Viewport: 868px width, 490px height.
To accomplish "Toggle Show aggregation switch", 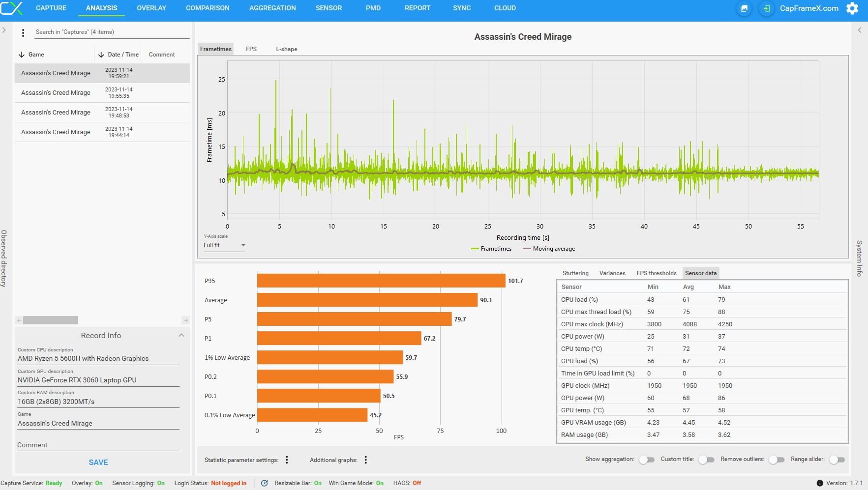I will pyautogui.click(x=647, y=460).
